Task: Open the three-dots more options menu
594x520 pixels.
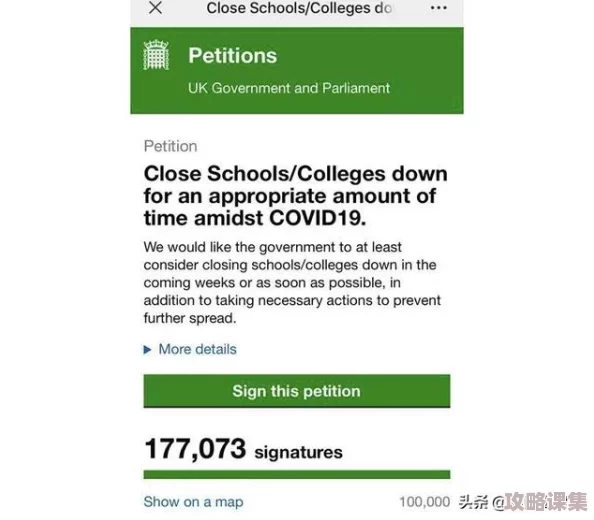Action: tap(439, 8)
